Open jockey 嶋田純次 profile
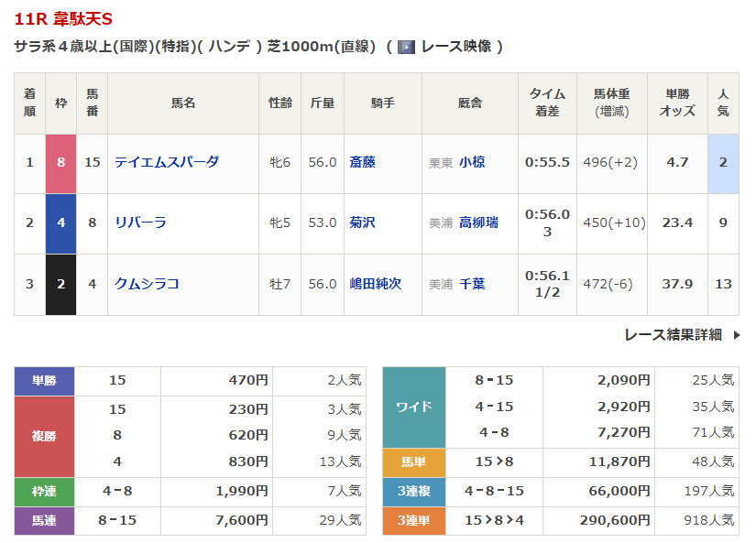Screen dimensions: 756x543 coord(375,284)
